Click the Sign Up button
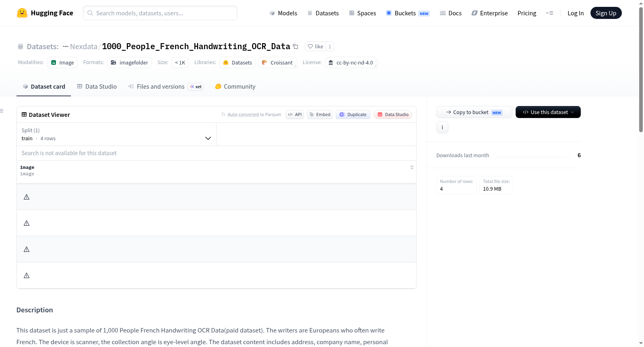This screenshot has height=347, width=644. click(x=606, y=13)
